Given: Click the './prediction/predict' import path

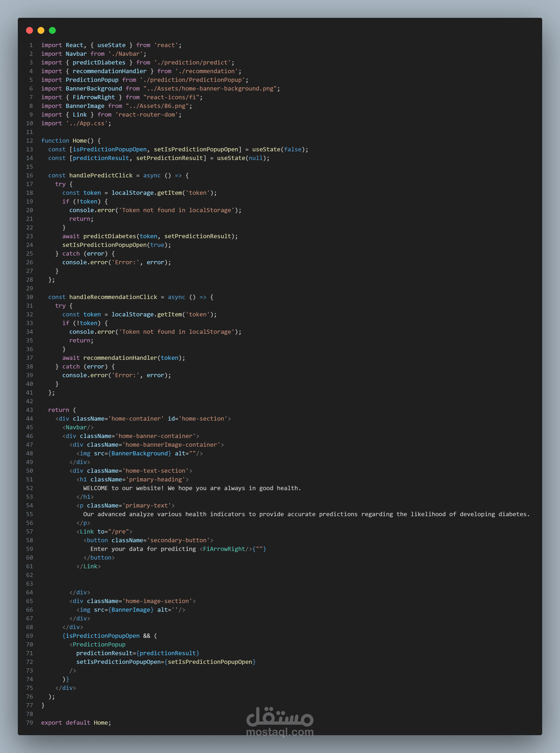Looking at the screenshot, I should tap(192, 62).
